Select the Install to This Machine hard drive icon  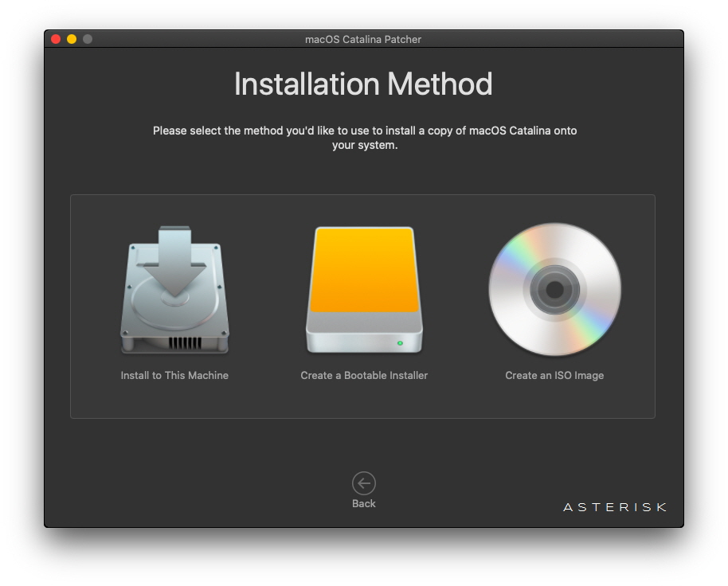pos(174,290)
